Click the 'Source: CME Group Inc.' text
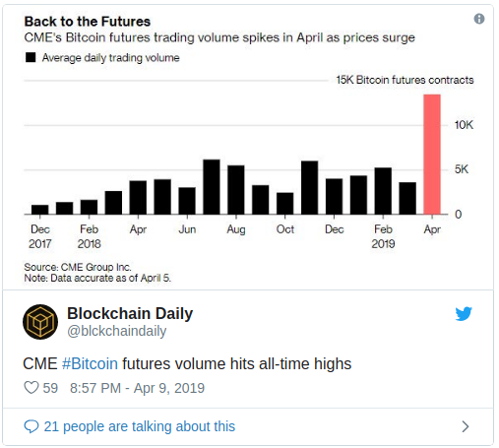Image resolution: width=499 pixels, height=448 pixels. 78,267
